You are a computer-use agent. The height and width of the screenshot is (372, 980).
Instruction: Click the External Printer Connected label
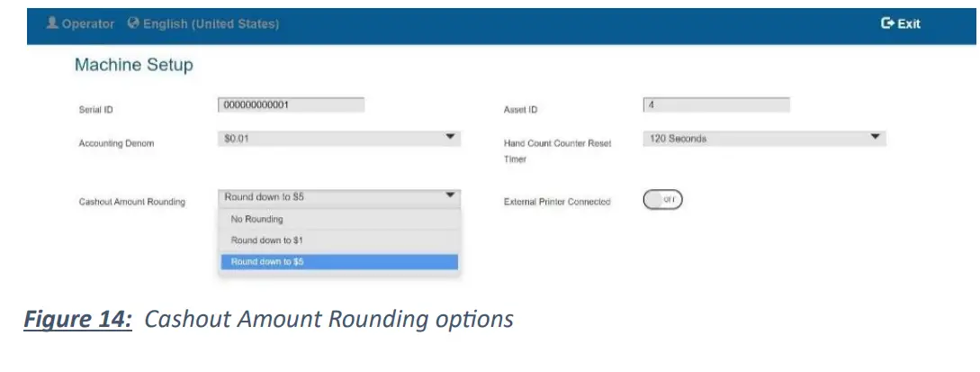coord(557,202)
